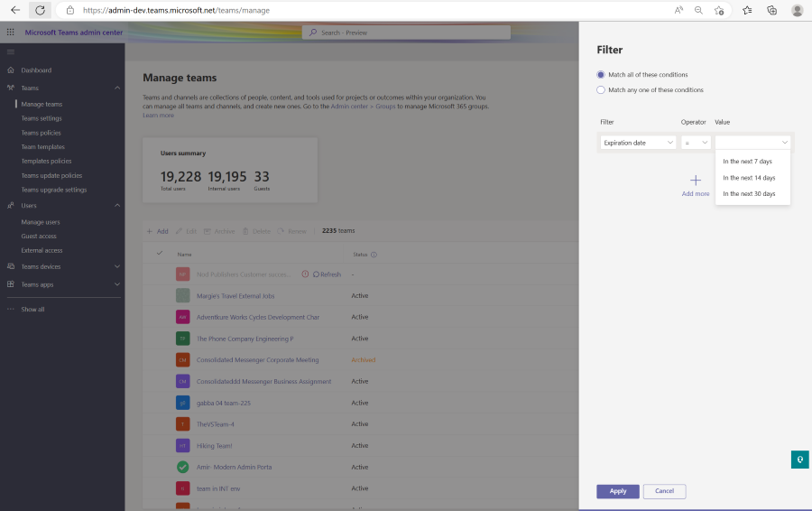The image size is (812, 511).
Task: Click the Hiking Team! avatar icon
Action: click(x=183, y=446)
